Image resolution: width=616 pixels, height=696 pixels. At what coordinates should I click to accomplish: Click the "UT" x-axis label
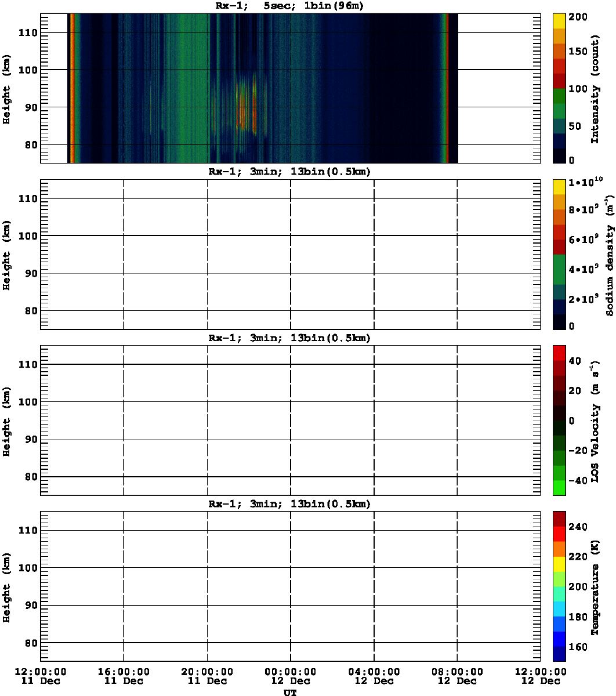(289, 693)
